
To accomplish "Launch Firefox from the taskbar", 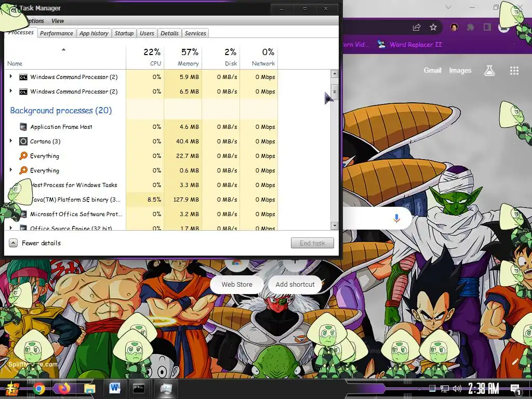I will coord(64,389).
